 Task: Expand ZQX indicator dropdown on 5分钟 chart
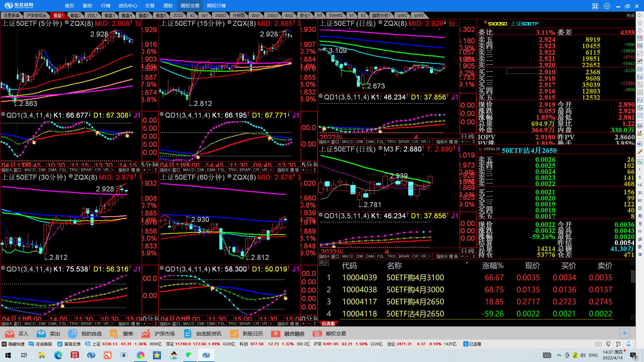tap(67, 22)
